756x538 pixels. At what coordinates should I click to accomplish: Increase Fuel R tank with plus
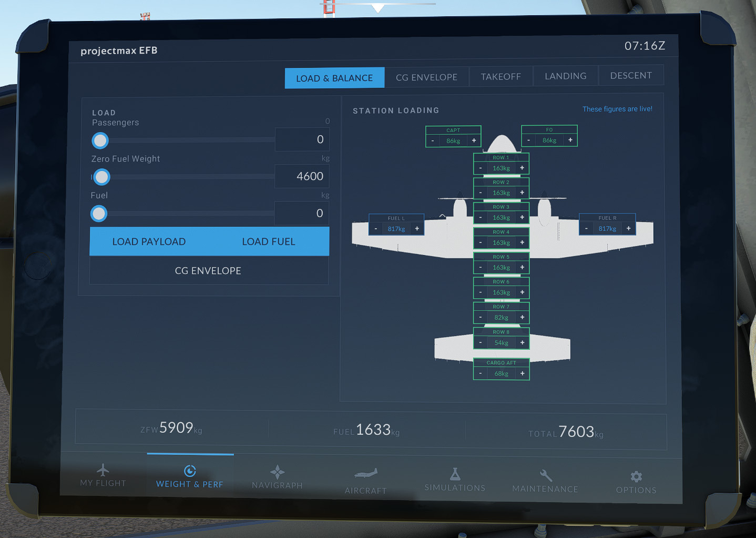[x=628, y=228]
